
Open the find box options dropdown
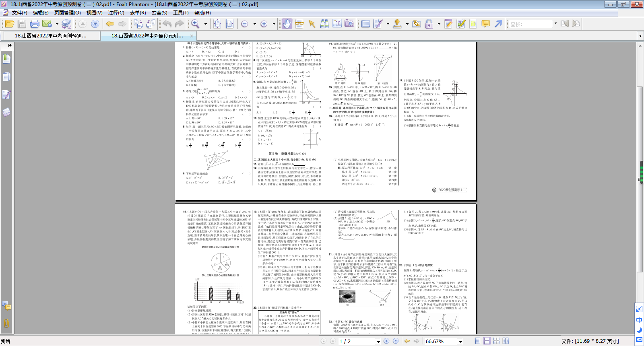coord(555,24)
